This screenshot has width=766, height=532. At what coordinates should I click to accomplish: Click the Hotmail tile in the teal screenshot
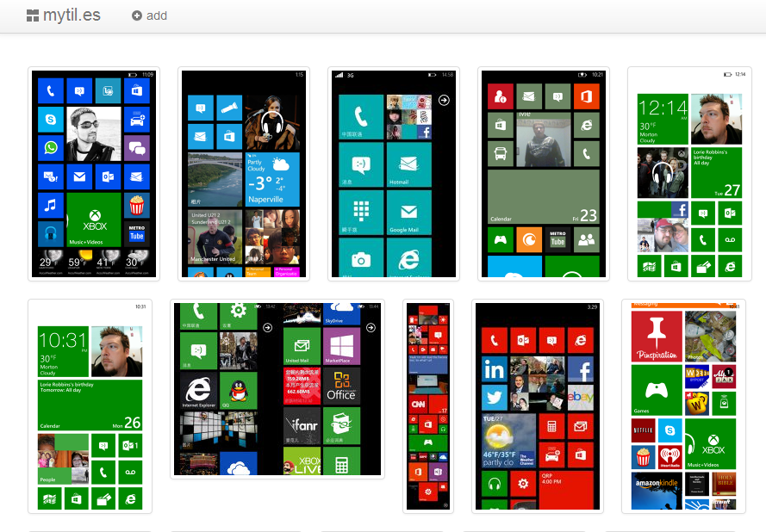pyautogui.click(x=409, y=164)
